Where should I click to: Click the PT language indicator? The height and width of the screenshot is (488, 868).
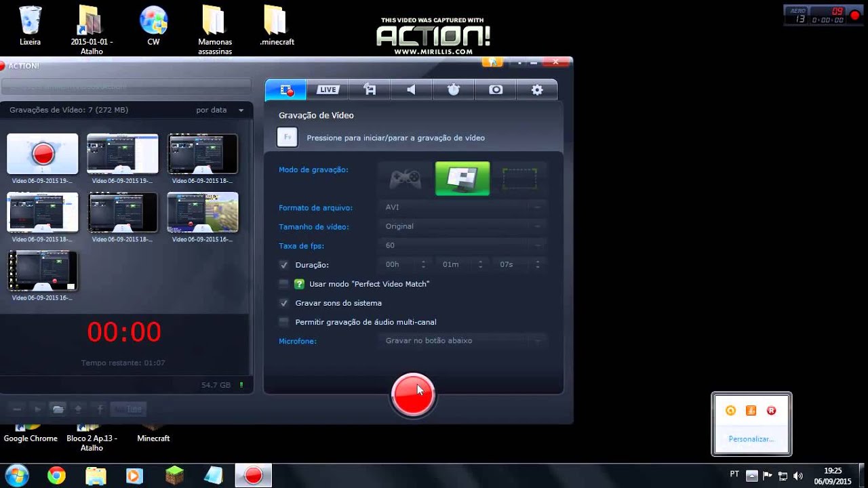point(734,474)
